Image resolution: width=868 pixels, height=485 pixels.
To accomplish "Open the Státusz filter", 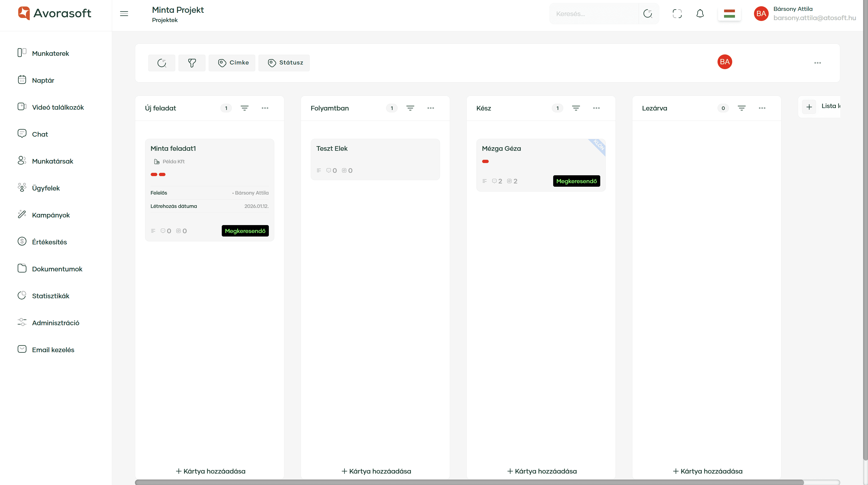I will click(x=284, y=63).
